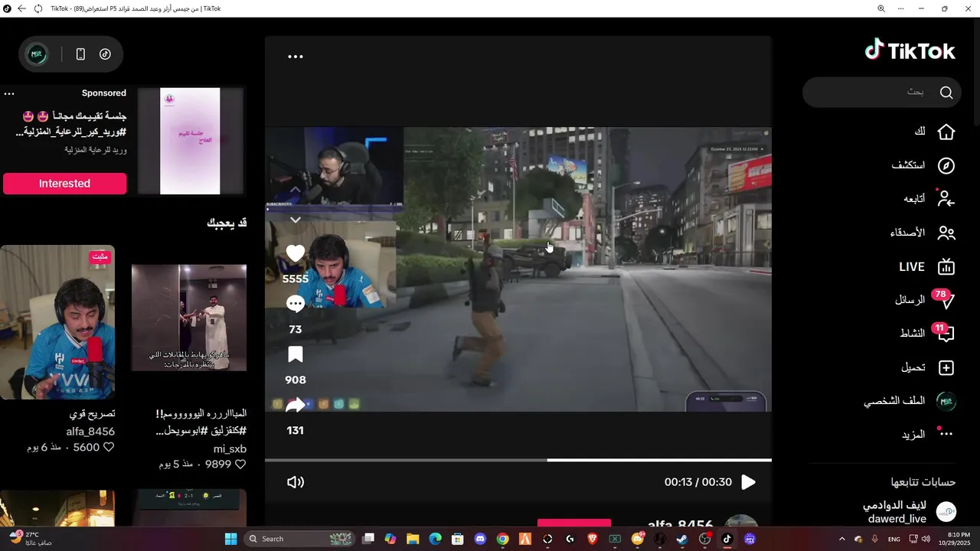Open the sponsored ad thumbnail
This screenshot has width=980, height=551.
coord(190,141)
